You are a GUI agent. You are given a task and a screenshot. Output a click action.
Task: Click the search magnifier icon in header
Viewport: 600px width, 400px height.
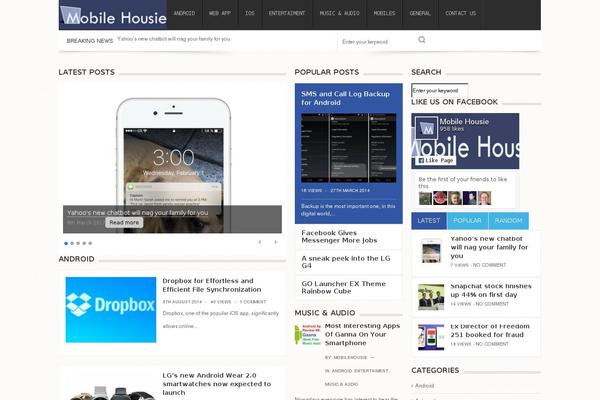[422, 39]
